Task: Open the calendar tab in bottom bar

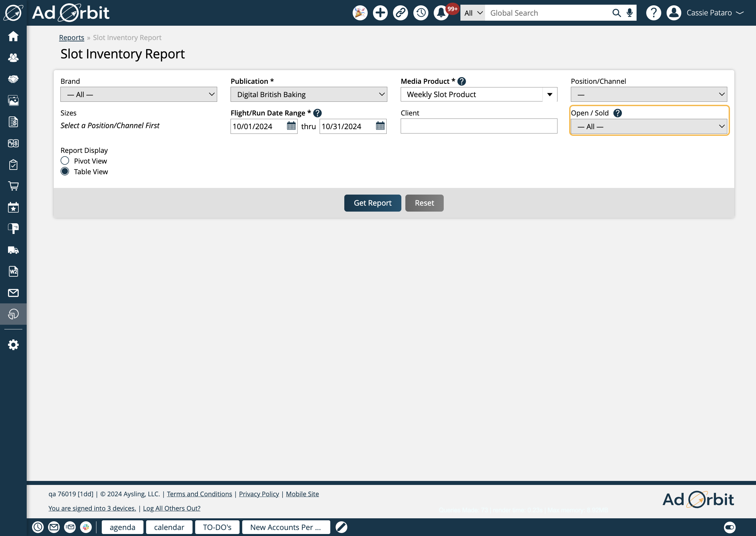Action: (x=169, y=527)
